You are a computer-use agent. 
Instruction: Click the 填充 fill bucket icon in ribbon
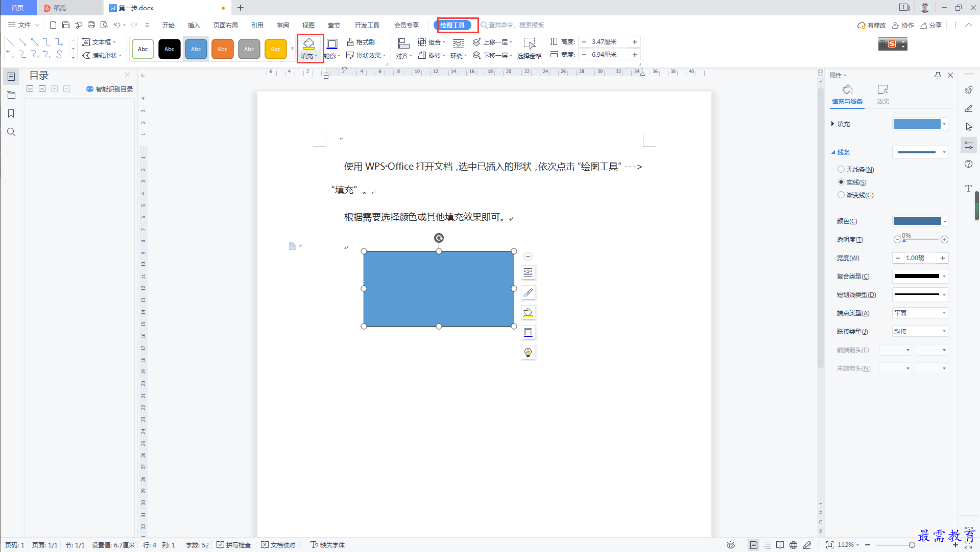pos(308,43)
